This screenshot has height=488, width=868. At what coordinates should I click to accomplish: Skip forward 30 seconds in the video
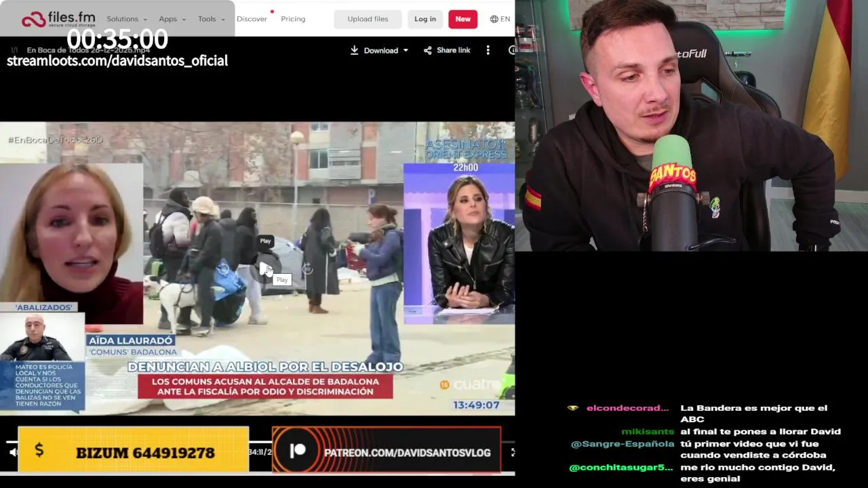coord(307,268)
